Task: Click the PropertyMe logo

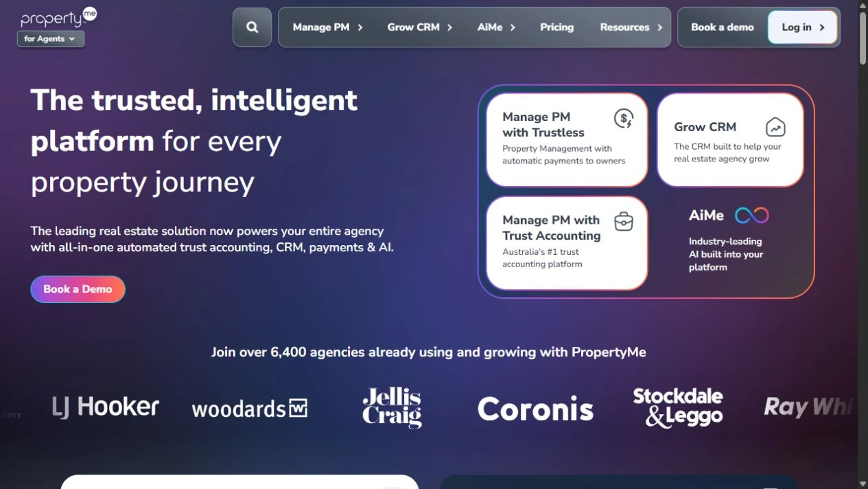Action: [x=59, y=18]
